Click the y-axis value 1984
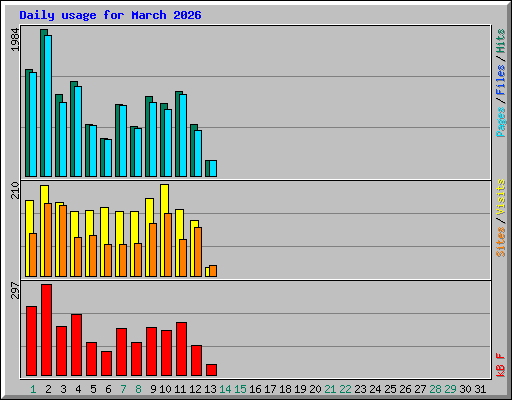This screenshot has width=512, height=400. (x=15, y=40)
